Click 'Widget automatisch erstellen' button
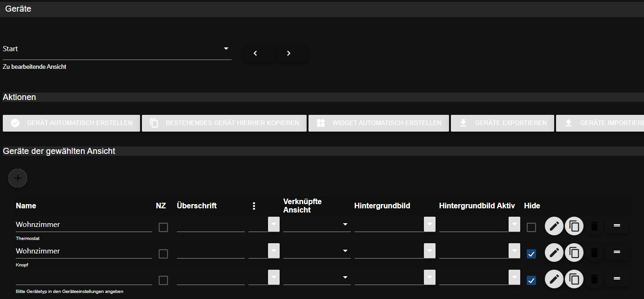This screenshot has height=299, width=644. (x=379, y=123)
